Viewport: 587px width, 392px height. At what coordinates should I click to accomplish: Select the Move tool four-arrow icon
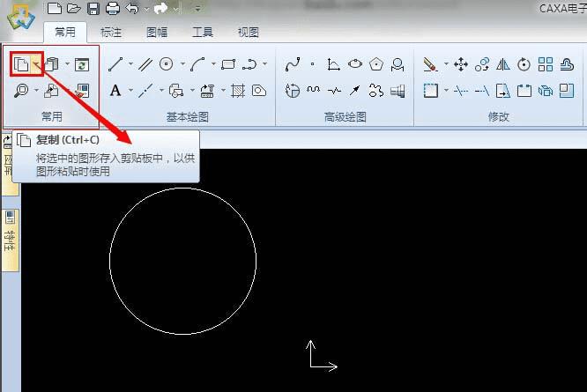(x=460, y=64)
